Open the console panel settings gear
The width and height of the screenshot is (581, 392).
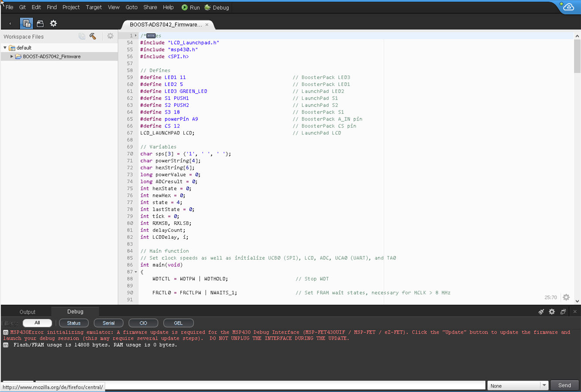552,312
